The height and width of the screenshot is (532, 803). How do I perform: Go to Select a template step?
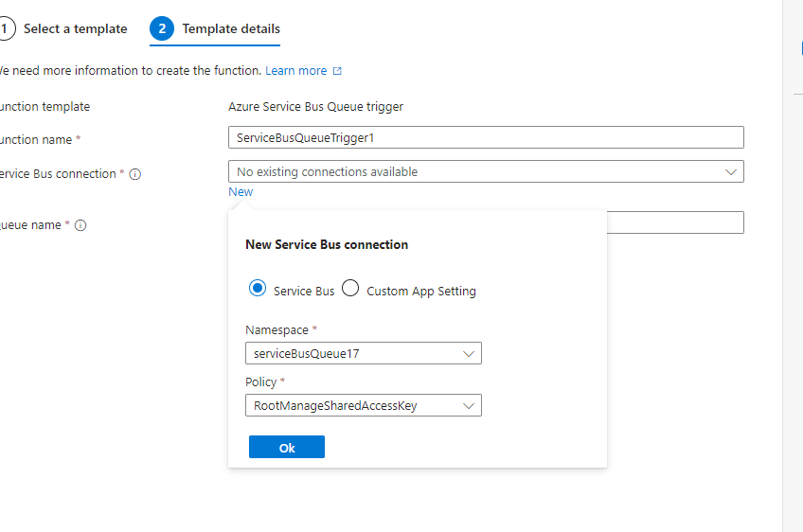[x=63, y=28]
